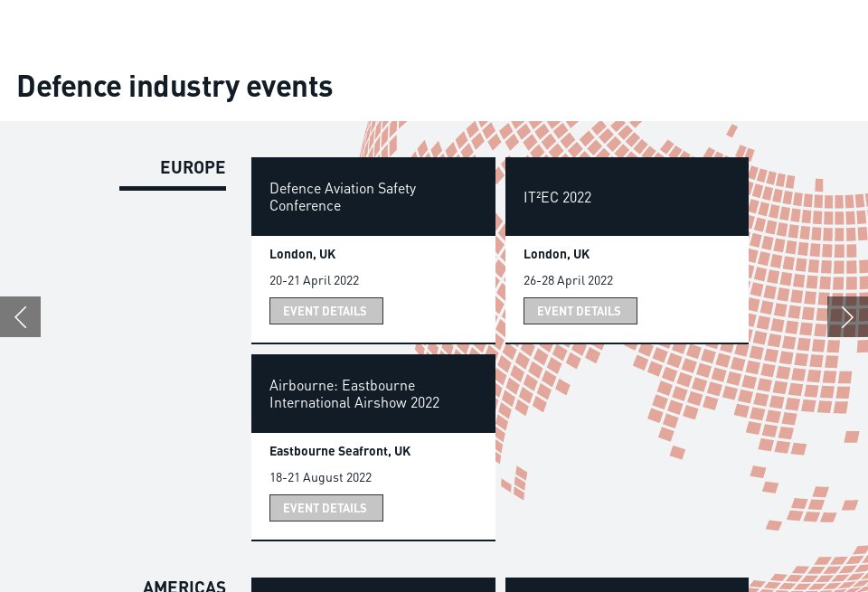Switch to the AMERICAS region tab

[184, 586]
